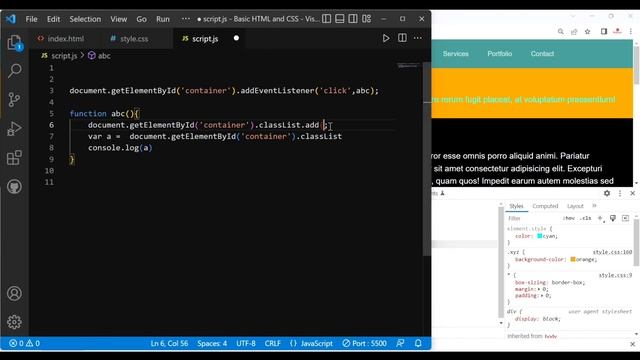Viewport: 640px width, 360px height.
Task: Toggle the browser side panel icon
Action: pos(604,31)
